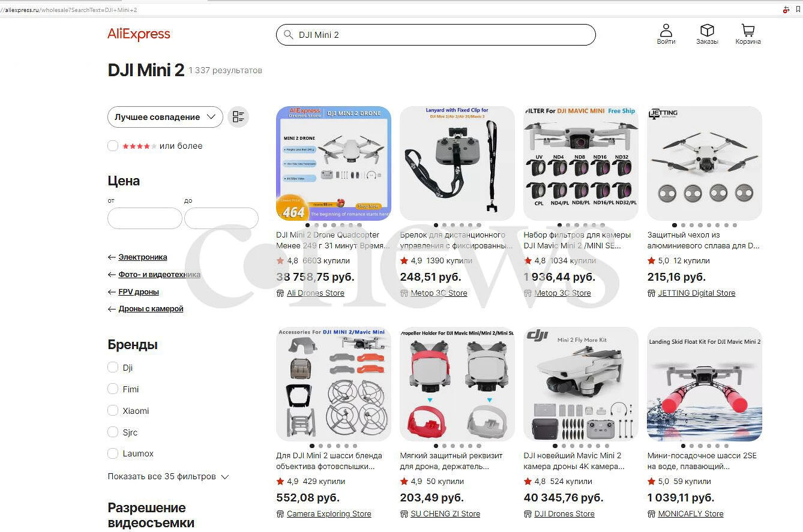Expand Показать все 35 фильтров

[168, 476]
